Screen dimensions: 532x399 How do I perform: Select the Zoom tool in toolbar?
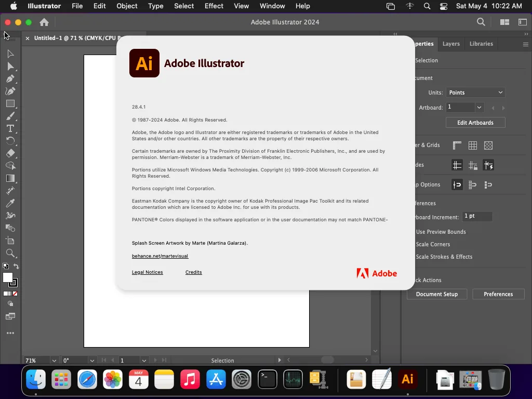[10, 253]
